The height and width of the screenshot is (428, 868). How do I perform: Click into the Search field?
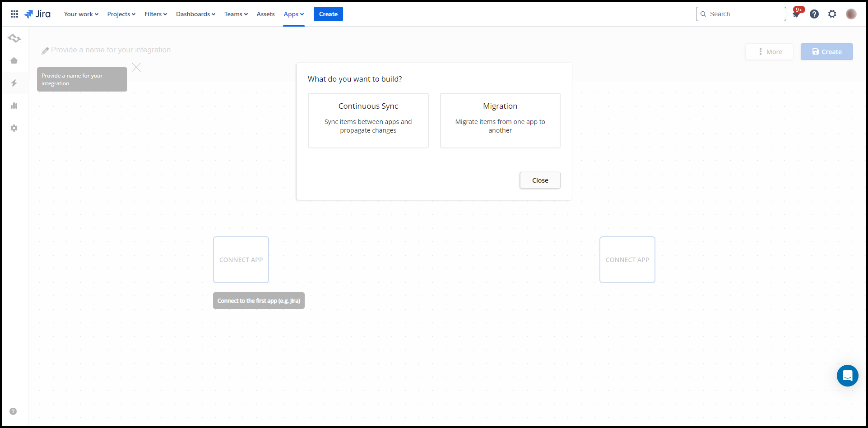745,14
